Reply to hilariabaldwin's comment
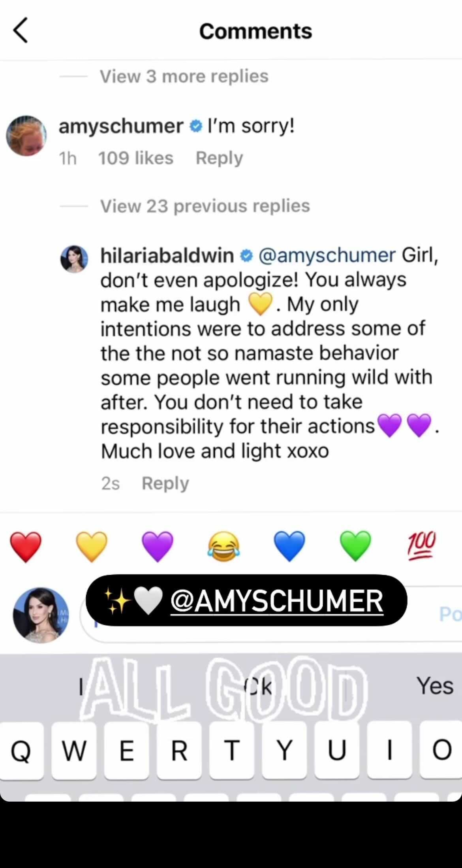This screenshot has width=462, height=868. click(165, 483)
